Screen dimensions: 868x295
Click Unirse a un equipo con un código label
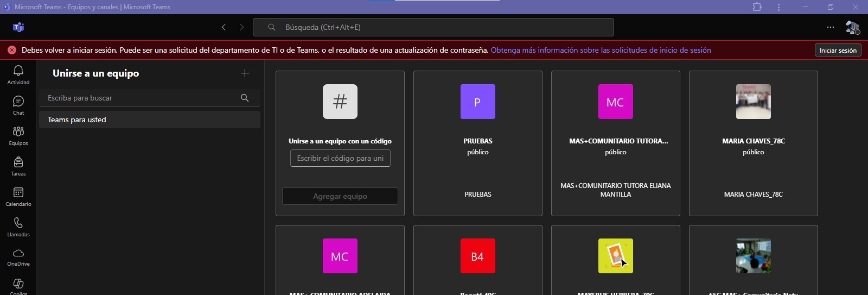pos(340,141)
